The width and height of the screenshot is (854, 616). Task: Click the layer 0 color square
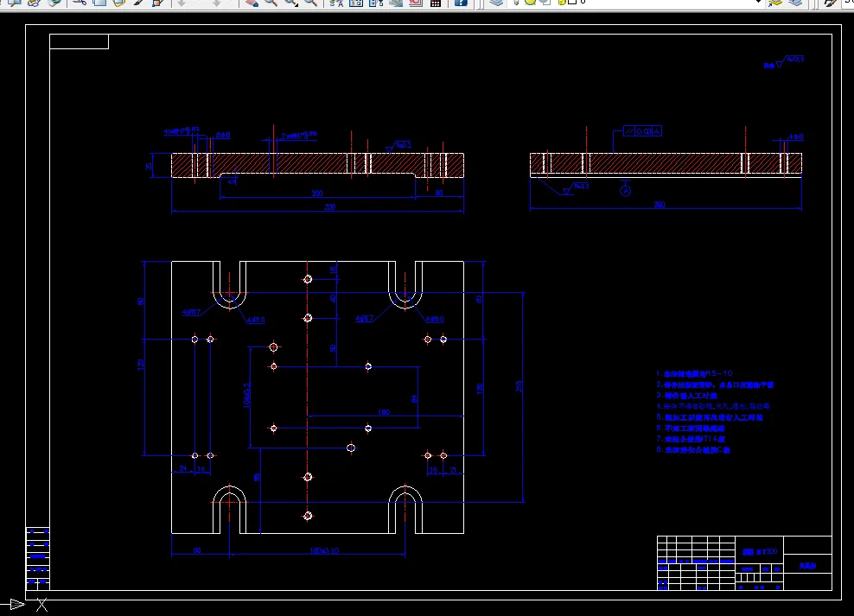tap(572, 2)
